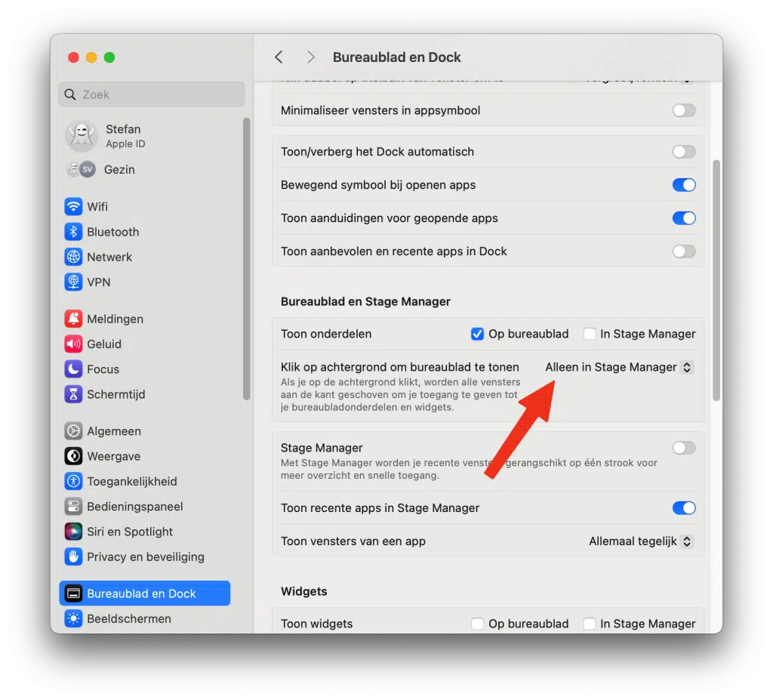773x700 pixels.
Task: Enable Toon/verberg het Dock automatisch
Action: pos(684,152)
